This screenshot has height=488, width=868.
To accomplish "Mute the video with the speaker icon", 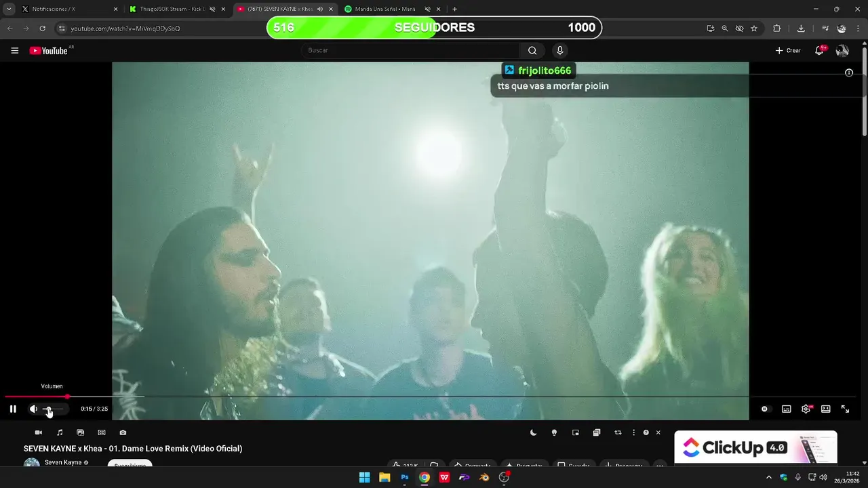I will [x=33, y=409].
